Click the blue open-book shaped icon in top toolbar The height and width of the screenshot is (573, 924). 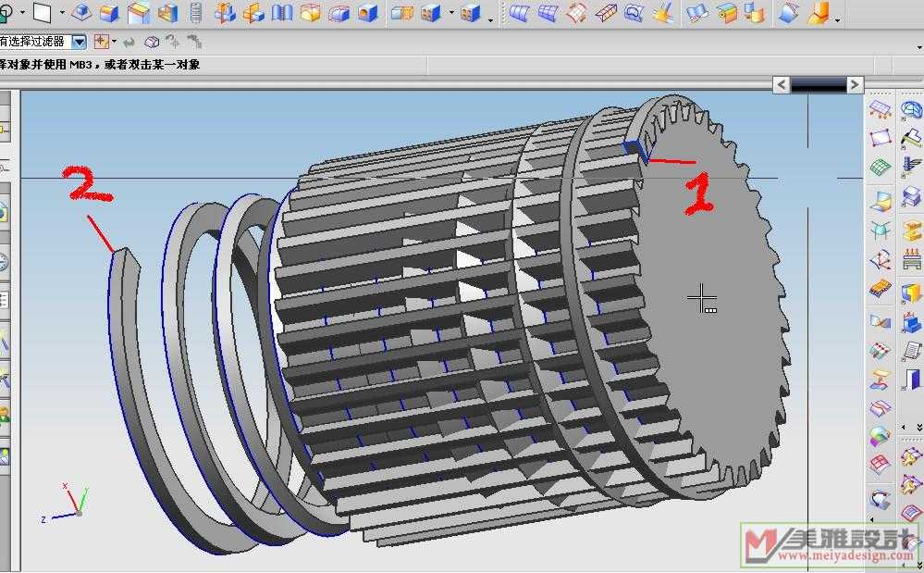pos(282,13)
